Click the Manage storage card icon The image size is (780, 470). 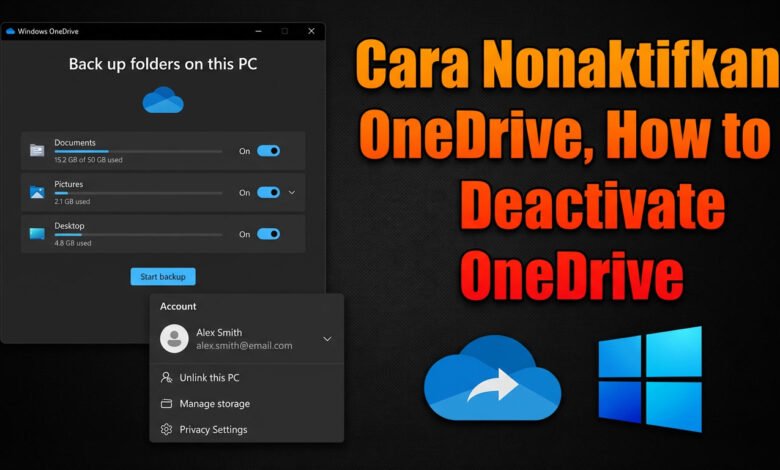pos(166,403)
